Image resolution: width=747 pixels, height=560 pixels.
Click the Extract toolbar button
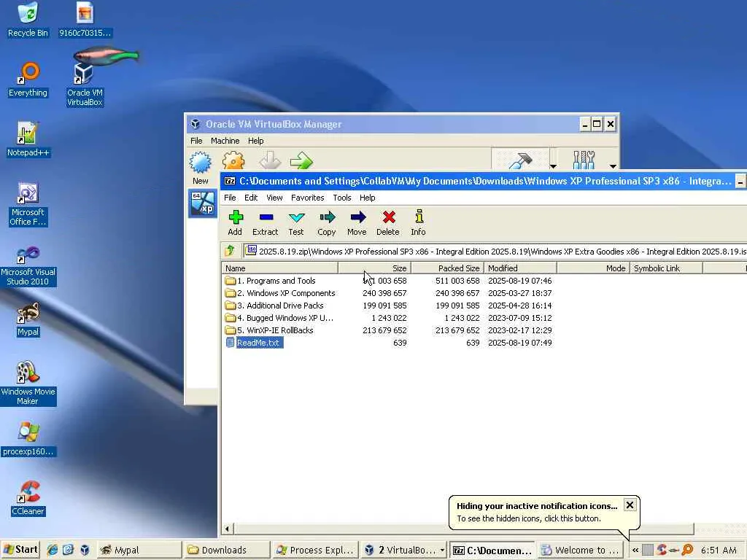click(x=266, y=223)
